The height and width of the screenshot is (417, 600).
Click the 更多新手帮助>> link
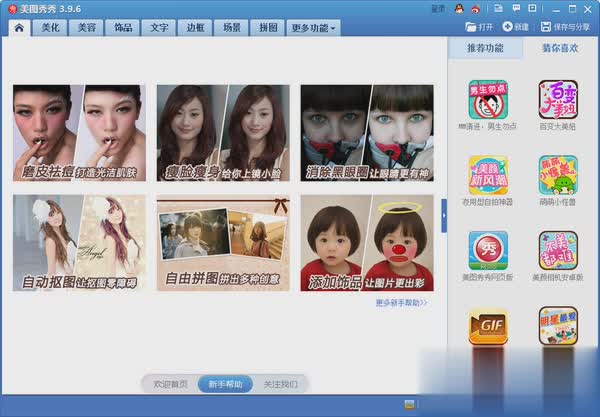click(401, 303)
